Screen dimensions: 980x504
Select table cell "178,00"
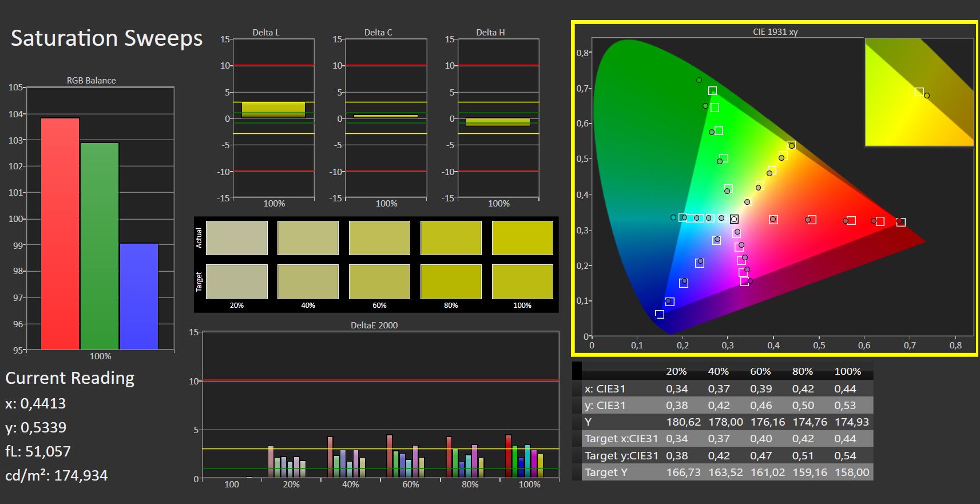tap(725, 422)
